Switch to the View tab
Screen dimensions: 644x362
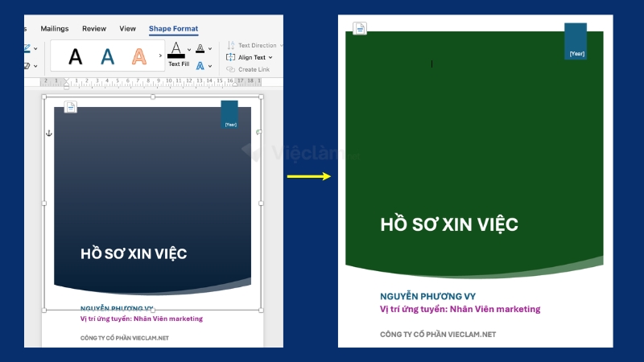[127, 29]
